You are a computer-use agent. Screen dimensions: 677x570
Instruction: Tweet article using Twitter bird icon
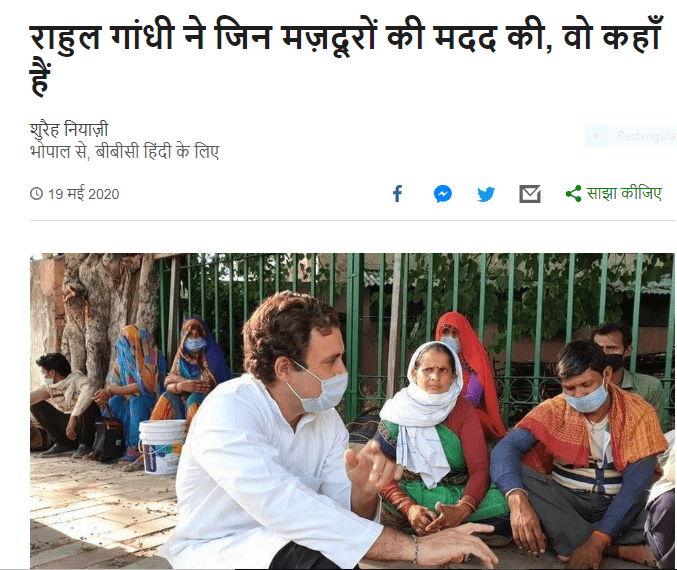(x=486, y=194)
